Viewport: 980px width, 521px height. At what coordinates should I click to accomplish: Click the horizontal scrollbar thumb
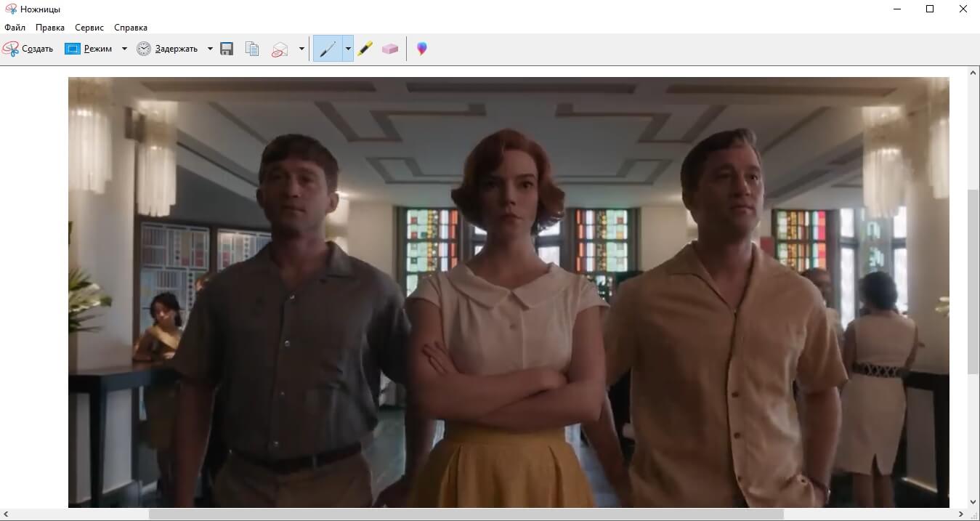coord(466,514)
